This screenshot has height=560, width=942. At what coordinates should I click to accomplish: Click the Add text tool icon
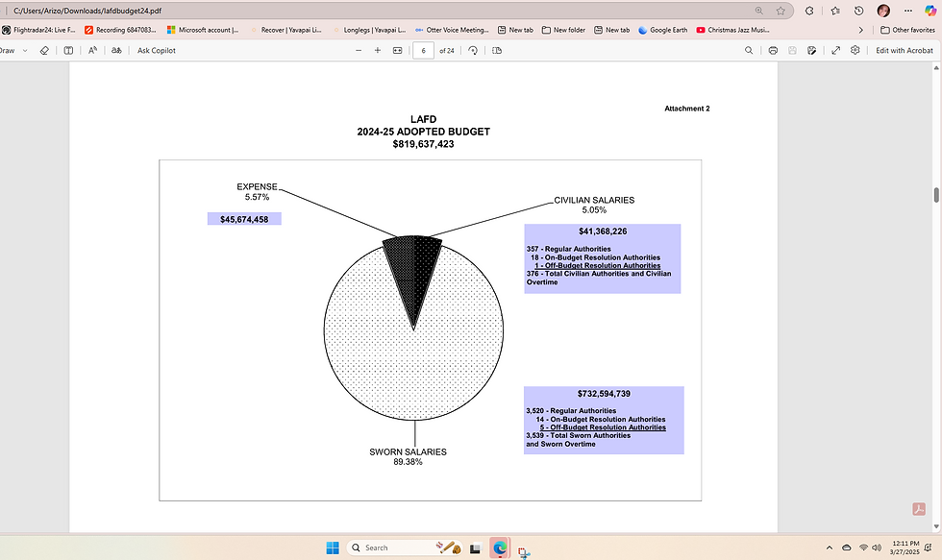(68, 50)
